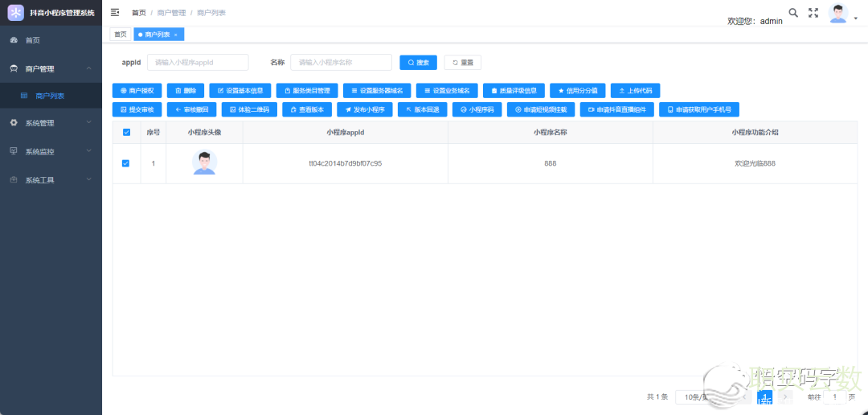Click the 审核撤回 back-arrow button
This screenshot has height=415, width=868.
(191, 109)
